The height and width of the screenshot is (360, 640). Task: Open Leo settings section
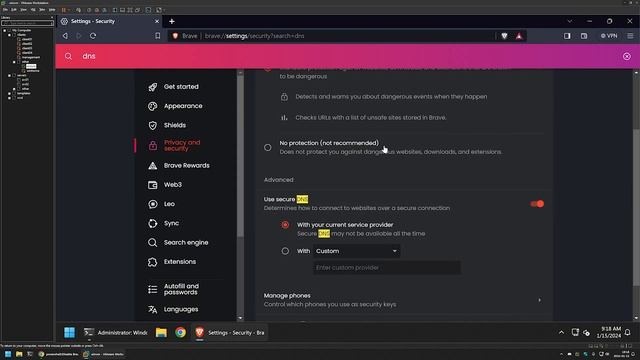coord(169,204)
